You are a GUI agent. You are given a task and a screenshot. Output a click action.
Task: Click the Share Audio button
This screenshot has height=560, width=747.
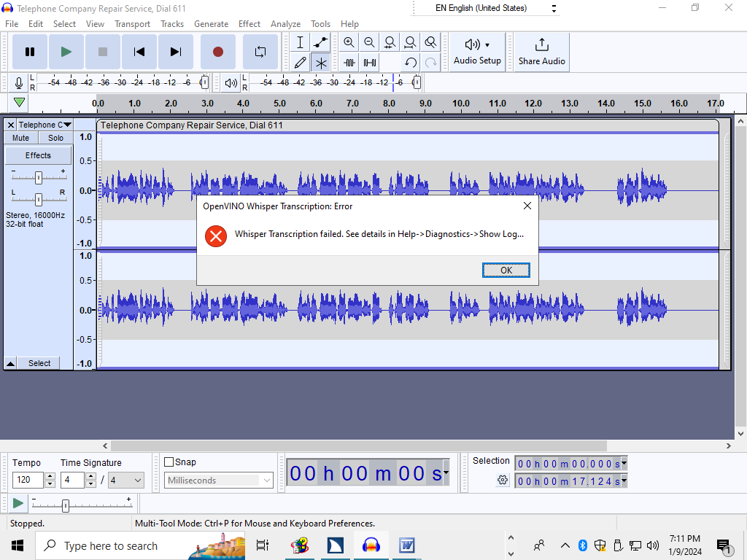coord(542,52)
